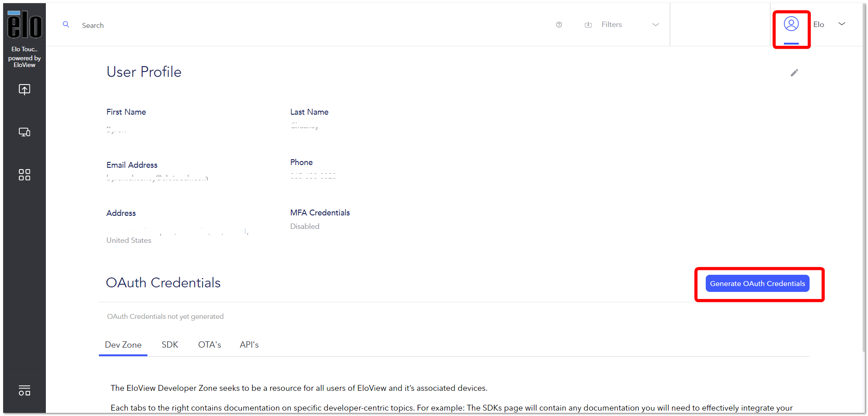Click the user profile avatar icon
The height and width of the screenshot is (416, 868).
point(791,24)
